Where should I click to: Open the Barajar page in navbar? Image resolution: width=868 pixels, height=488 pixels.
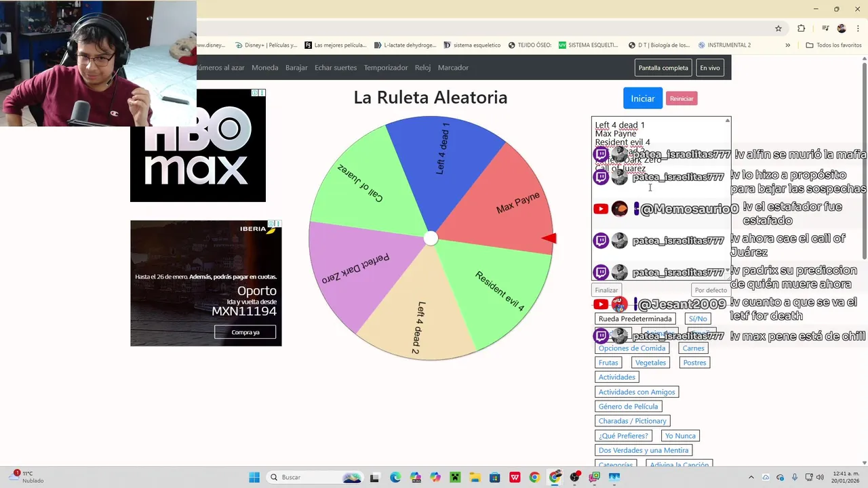coord(296,68)
